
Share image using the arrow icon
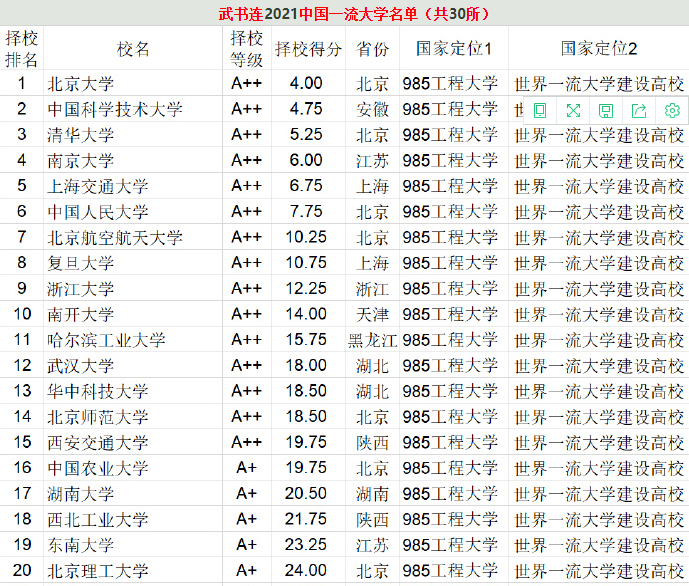(639, 111)
